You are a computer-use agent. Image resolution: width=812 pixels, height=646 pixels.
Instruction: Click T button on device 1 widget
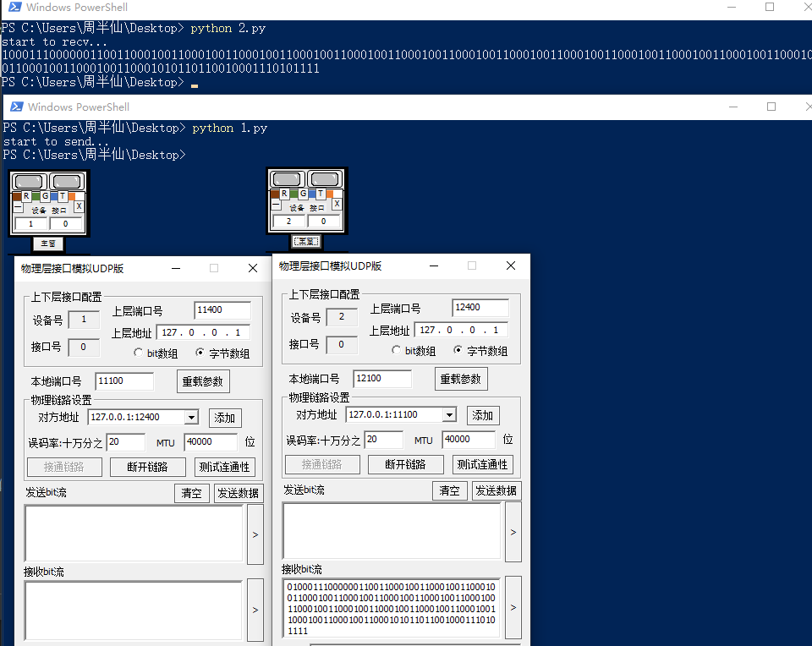tap(62, 196)
